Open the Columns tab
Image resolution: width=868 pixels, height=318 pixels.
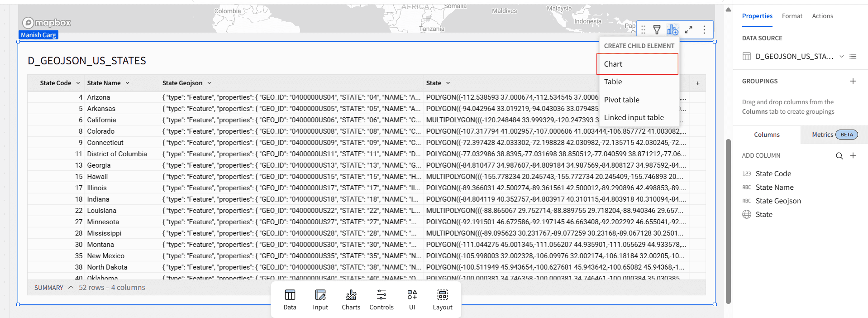coord(767,135)
